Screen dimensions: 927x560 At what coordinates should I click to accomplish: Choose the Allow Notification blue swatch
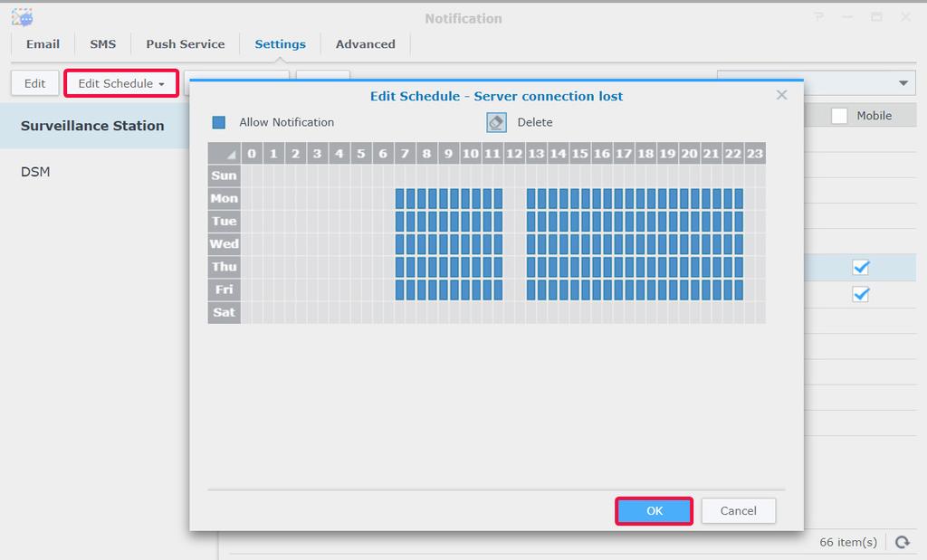click(219, 122)
